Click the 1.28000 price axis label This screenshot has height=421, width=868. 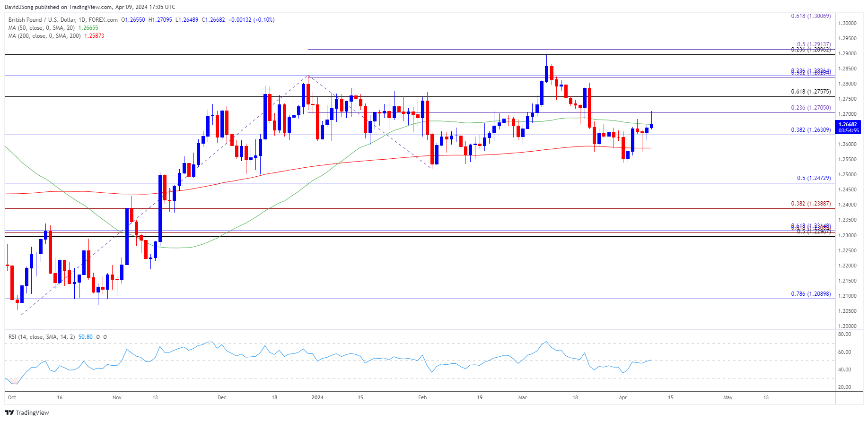[848, 84]
